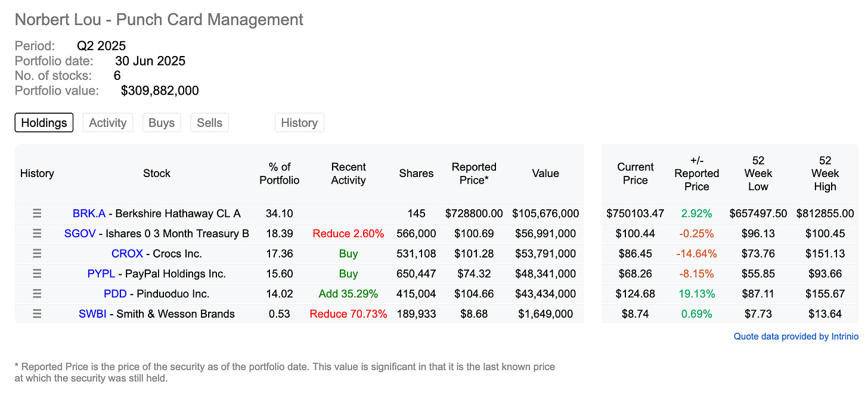Screen dimensions: 868x397
Task: Click the Shares column header
Action: 416,173
